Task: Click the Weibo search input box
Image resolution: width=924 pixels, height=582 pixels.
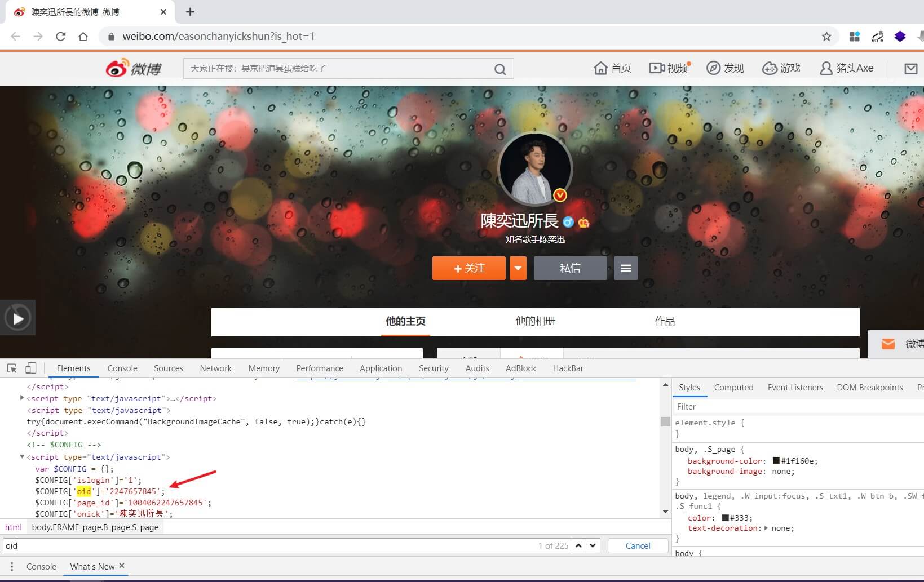Action: pos(338,69)
